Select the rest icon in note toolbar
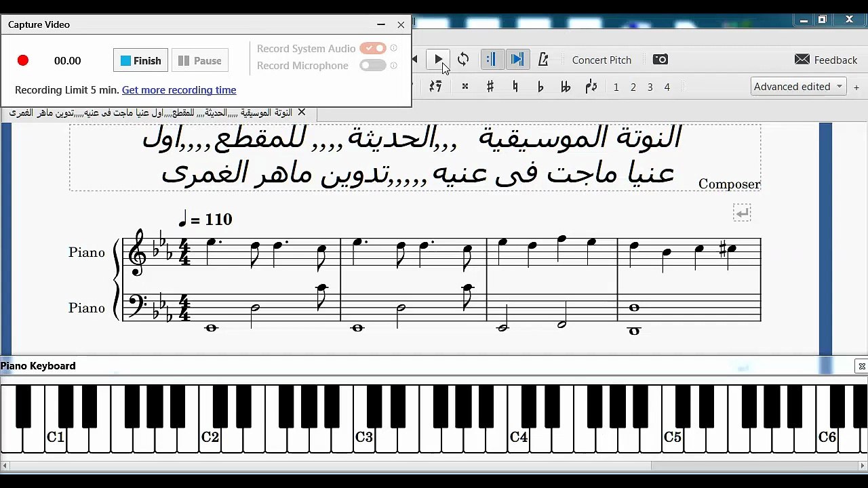Screen dimensions: 868x488 pyautogui.click(x=435, y=87)
